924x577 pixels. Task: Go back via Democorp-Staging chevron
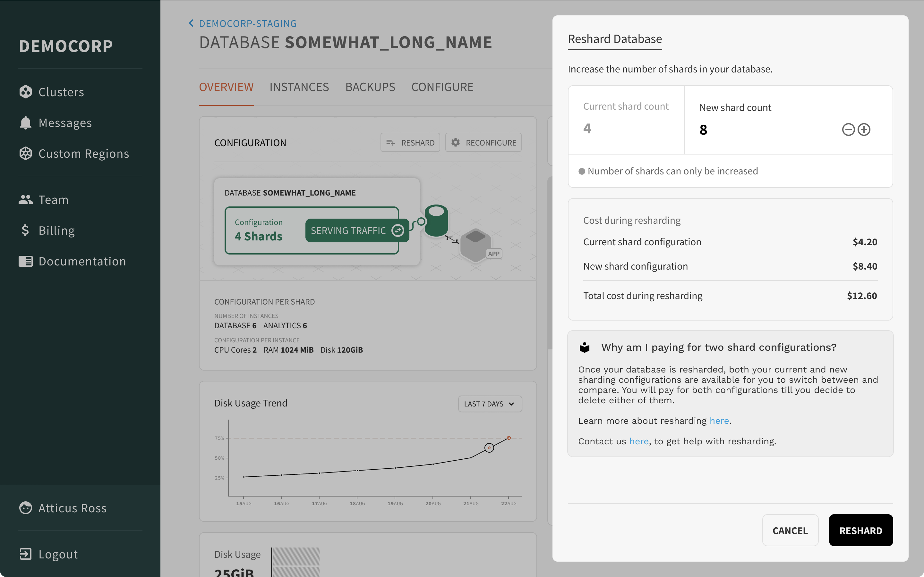(191, 23)
